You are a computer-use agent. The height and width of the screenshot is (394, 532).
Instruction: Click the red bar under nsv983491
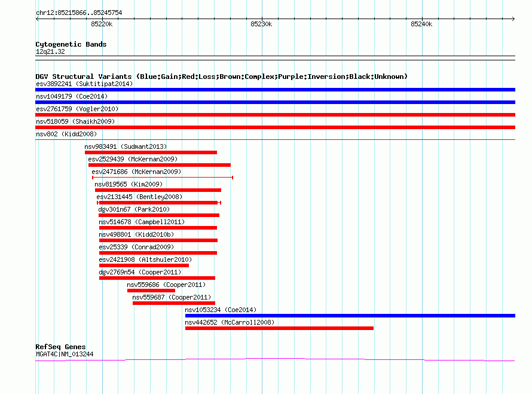[151, 152]
